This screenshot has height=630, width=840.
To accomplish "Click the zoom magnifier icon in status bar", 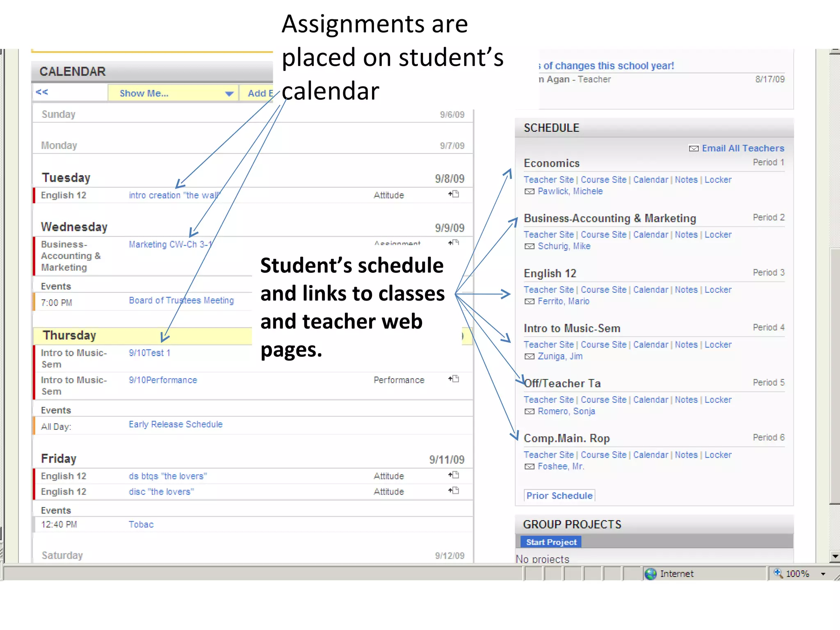I will 778,573.
